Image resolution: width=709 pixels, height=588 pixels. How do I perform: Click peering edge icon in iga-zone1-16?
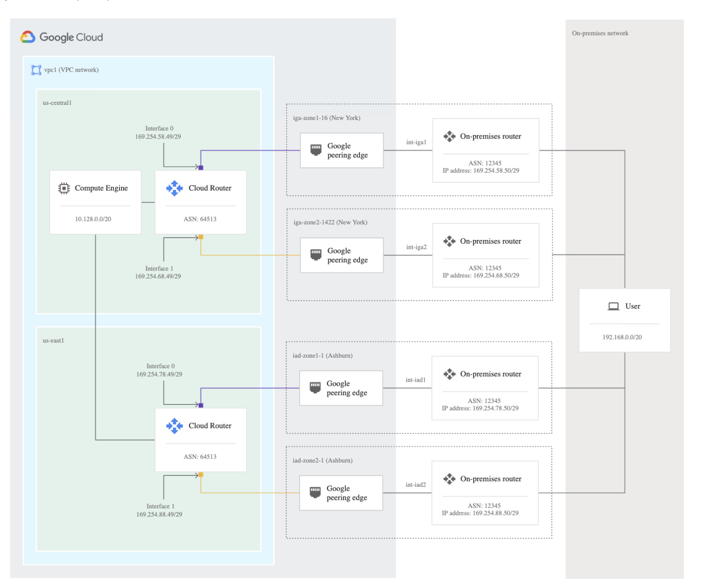tap(316, 150)
